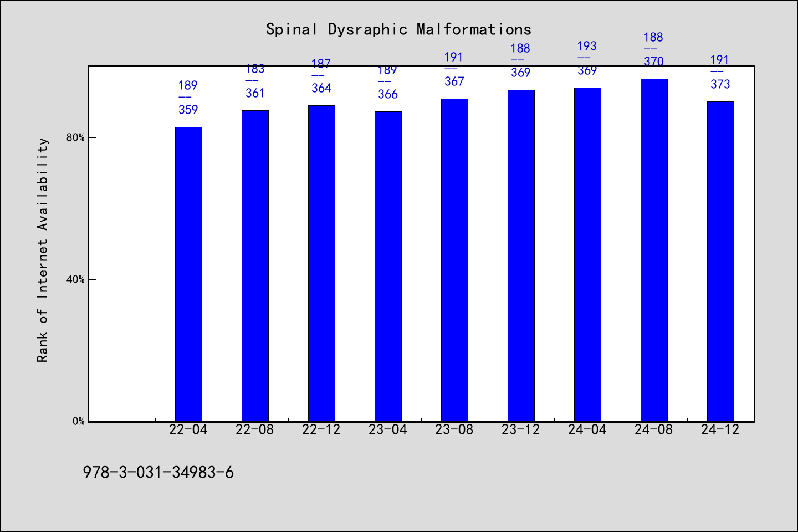Select the blue bar for 23-12
798x532 pixels.
[521, 256]
